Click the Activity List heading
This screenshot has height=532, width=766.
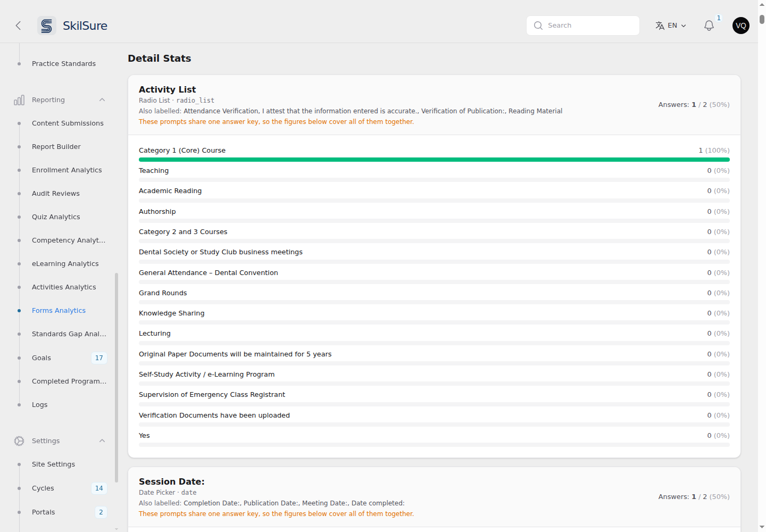pyautogui.click(x=167, y=89)
